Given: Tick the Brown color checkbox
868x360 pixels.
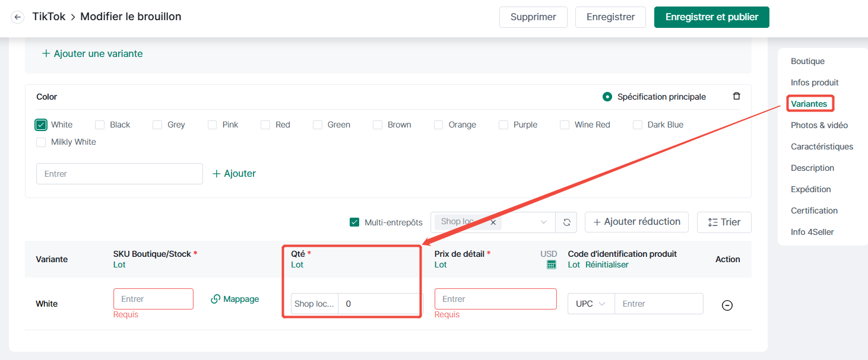Looking at the screenshot, I should coord(378,125).
